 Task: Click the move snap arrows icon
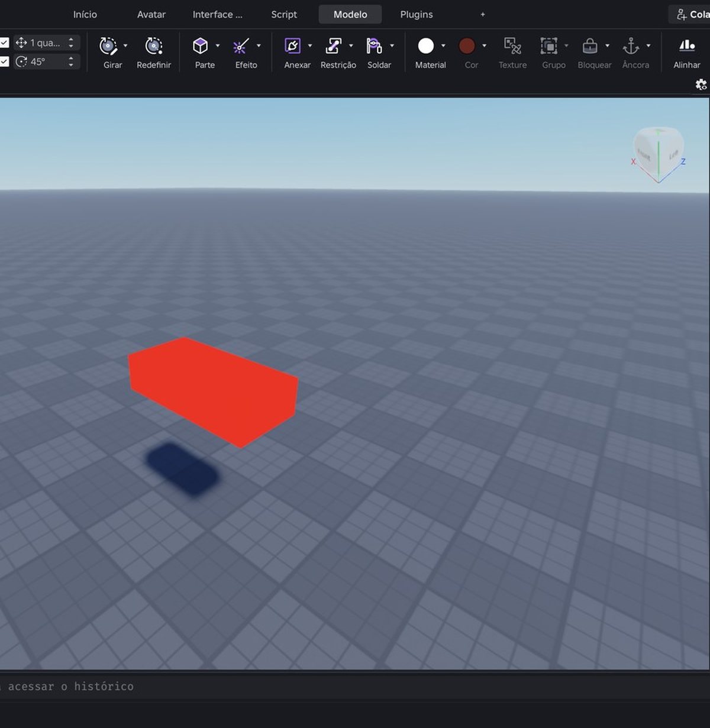(x=21, y=43)
